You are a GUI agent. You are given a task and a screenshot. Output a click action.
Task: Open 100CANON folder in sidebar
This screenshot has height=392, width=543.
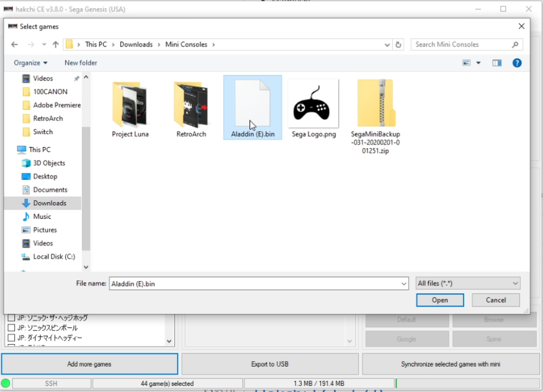point(50,92)
